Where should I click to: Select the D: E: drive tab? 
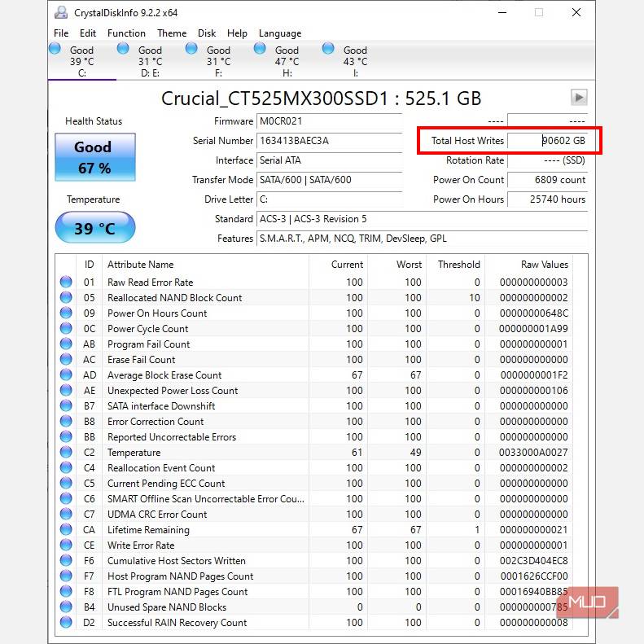pos(151,61)
